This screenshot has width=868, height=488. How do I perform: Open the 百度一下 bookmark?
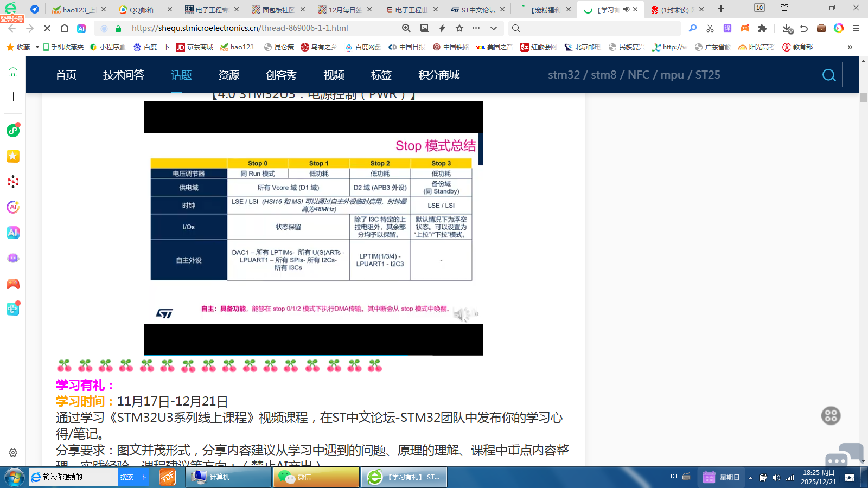[152, 47]
